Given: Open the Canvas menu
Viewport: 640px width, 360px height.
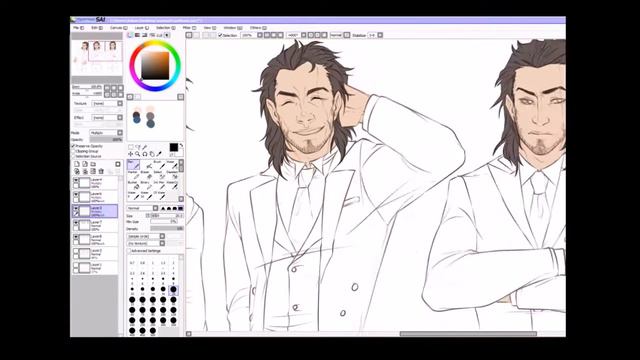Looking at the screenshot, I should click(118, 28).
